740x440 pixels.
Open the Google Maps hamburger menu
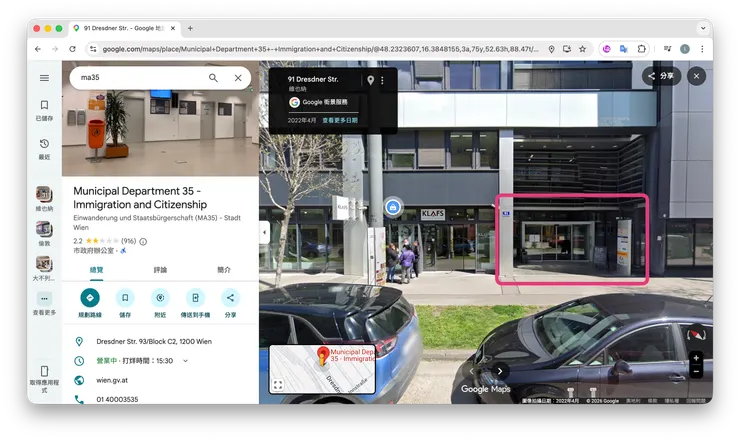point(44,78)
